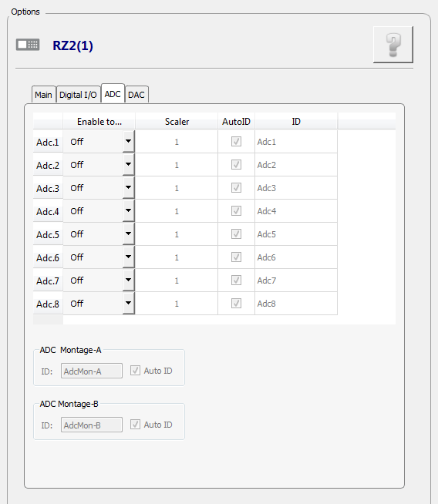The width and height of the screenshot is (438, 504).
Task: Open Adc.4 Enable dropdown
Action: pyautogui.click(x=128, y=210)
